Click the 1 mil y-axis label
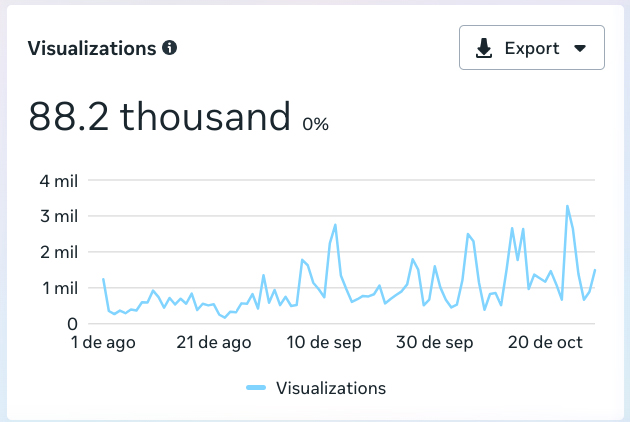The width and height of the screenshot is (630, 422). [x=59, y=288]
